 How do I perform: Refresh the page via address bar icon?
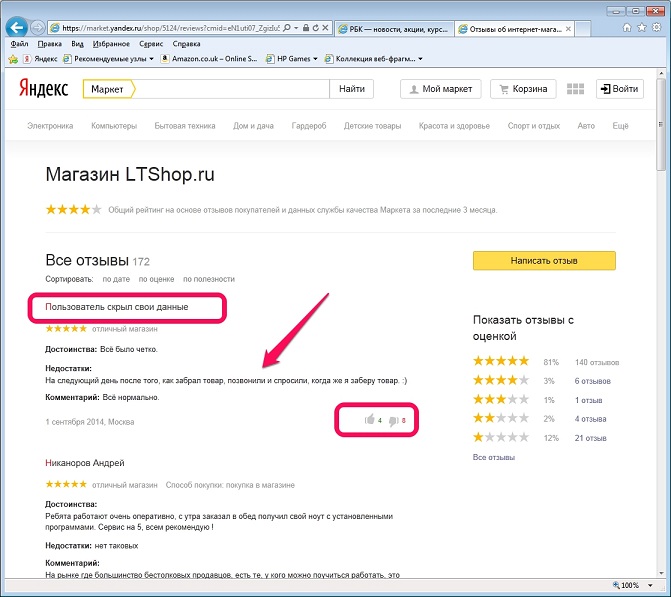click(x=315, y=28)
